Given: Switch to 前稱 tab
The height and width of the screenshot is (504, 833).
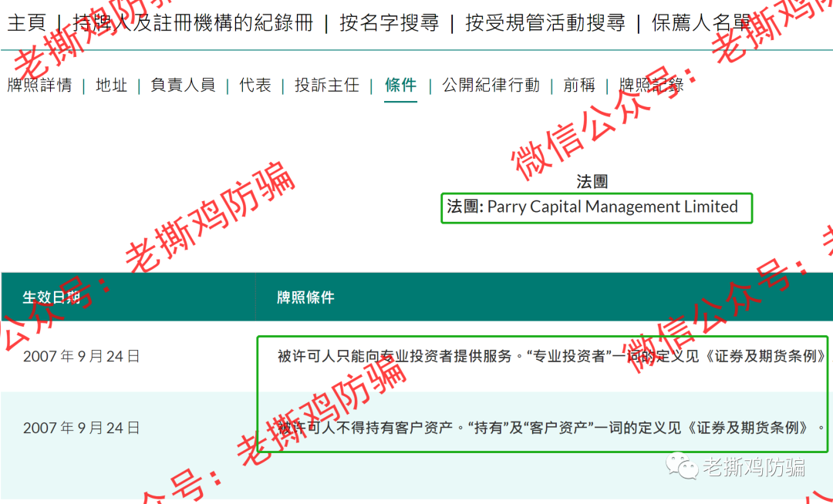Looking at the screenshot, I should (x=579, y=86).
